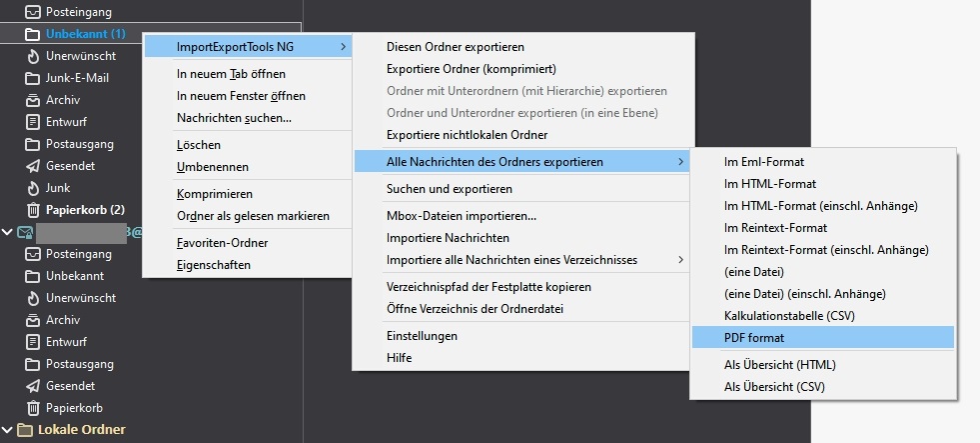Viewport: 980px width, 443px height.
Task: Click the Unbekannt folder icon without unread count
Action: (33, 276)
